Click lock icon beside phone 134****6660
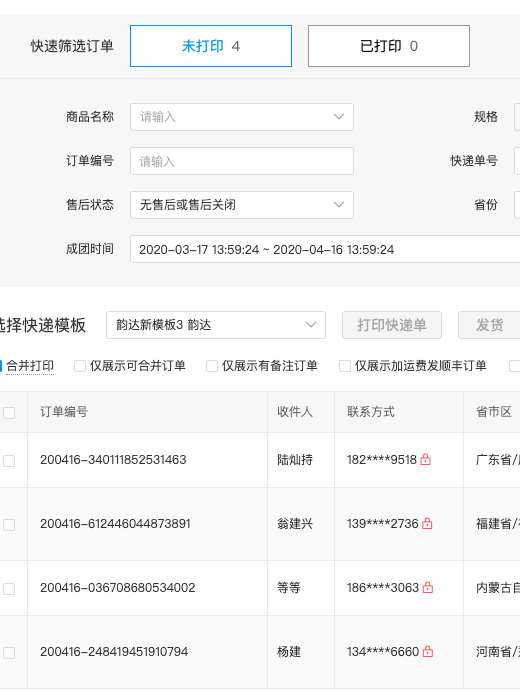Viewport: 520px width, 690px height. click(x=428, y=651)
